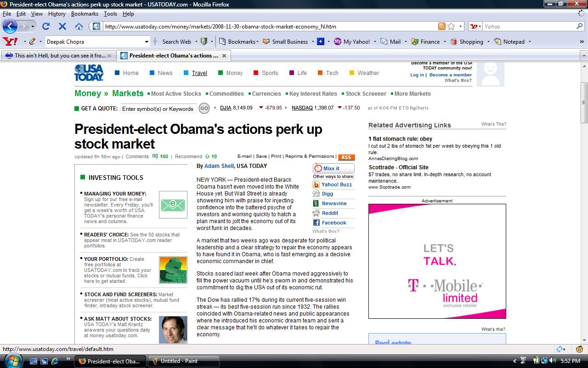588x368 pixels.
Task: Open the orange RSS feed button
Action: coord(346,157)
